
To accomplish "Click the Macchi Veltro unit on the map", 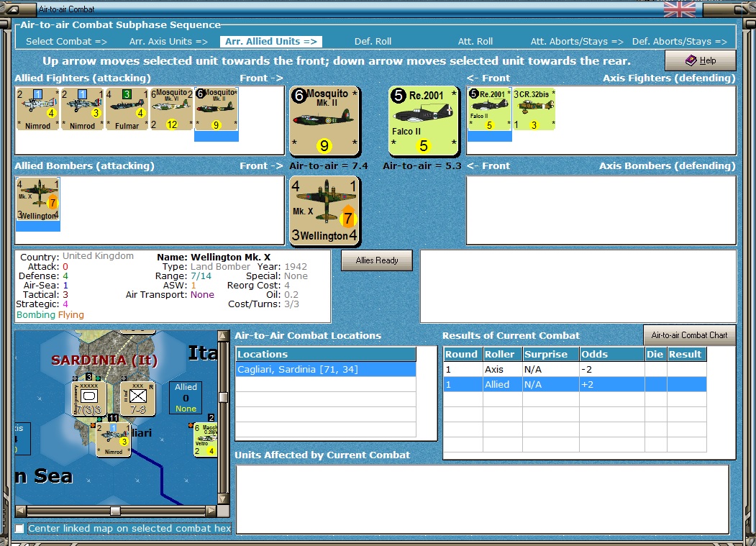I will pyautogui.click(x=206, y=440).
